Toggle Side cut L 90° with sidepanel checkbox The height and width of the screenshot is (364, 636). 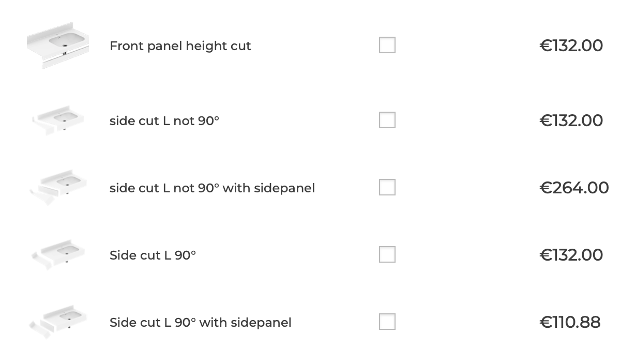tap(387, 322)
